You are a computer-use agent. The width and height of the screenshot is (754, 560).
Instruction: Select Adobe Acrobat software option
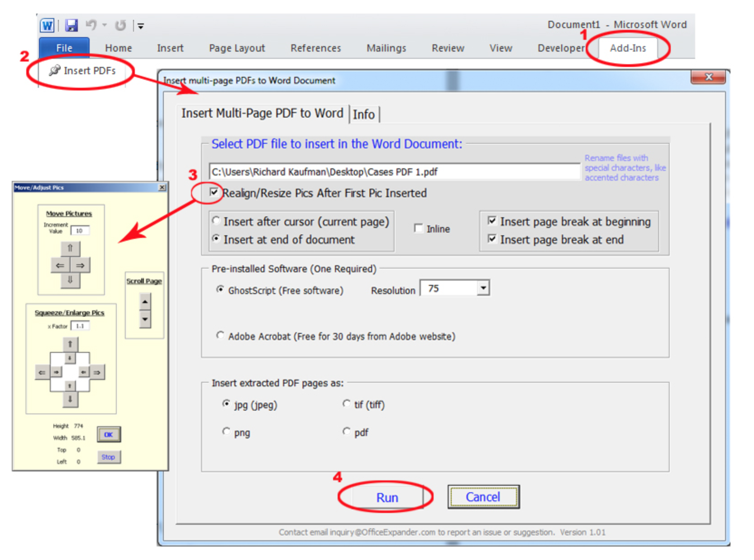tap(220, 335)
